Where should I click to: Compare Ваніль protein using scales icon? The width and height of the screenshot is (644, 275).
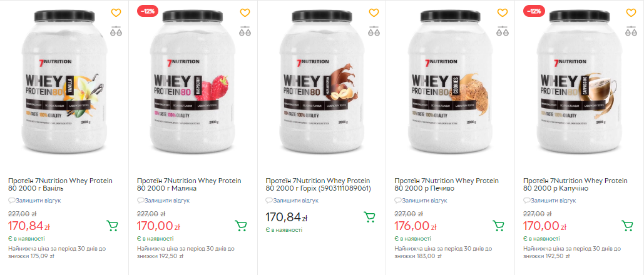(116, 30)
